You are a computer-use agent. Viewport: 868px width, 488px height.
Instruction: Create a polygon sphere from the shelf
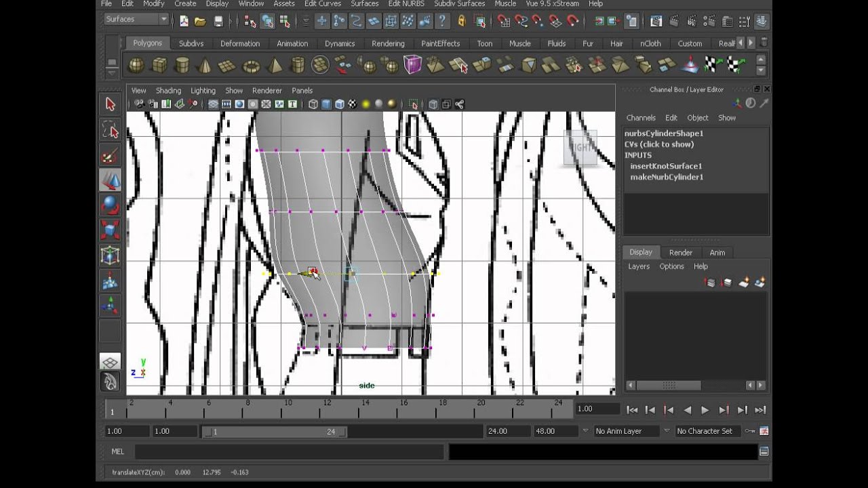[136, 65]
